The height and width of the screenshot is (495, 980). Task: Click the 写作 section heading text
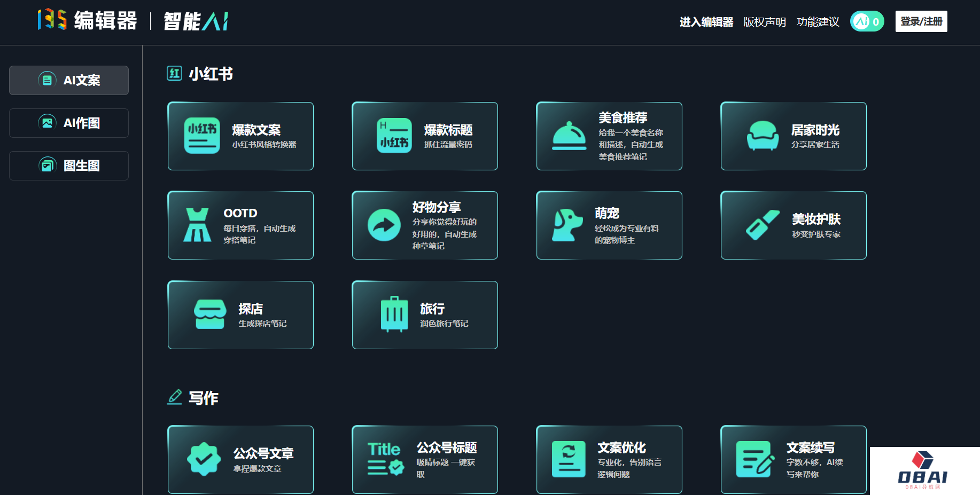[204, 398]
